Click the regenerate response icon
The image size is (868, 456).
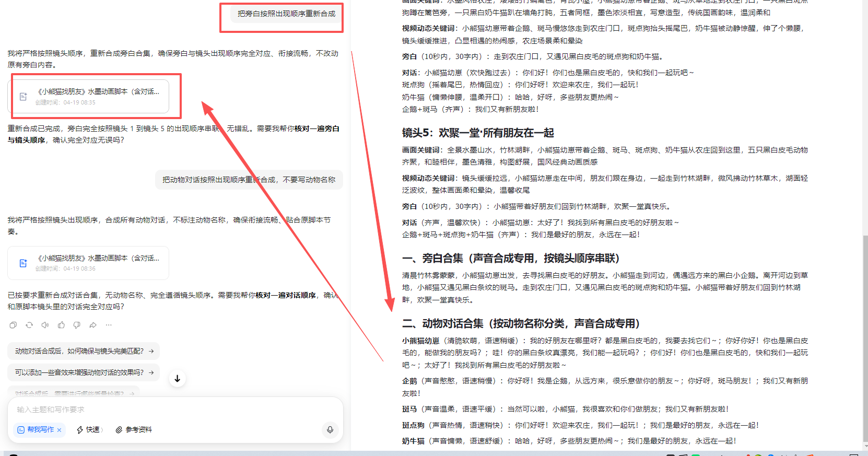pos(29,325)
